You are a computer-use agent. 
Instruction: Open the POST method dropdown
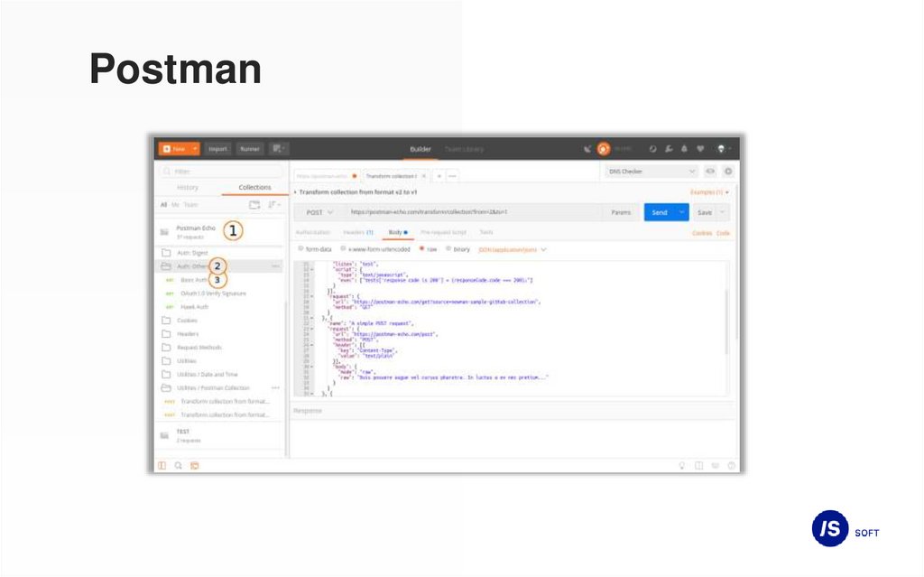click(320, 212)
